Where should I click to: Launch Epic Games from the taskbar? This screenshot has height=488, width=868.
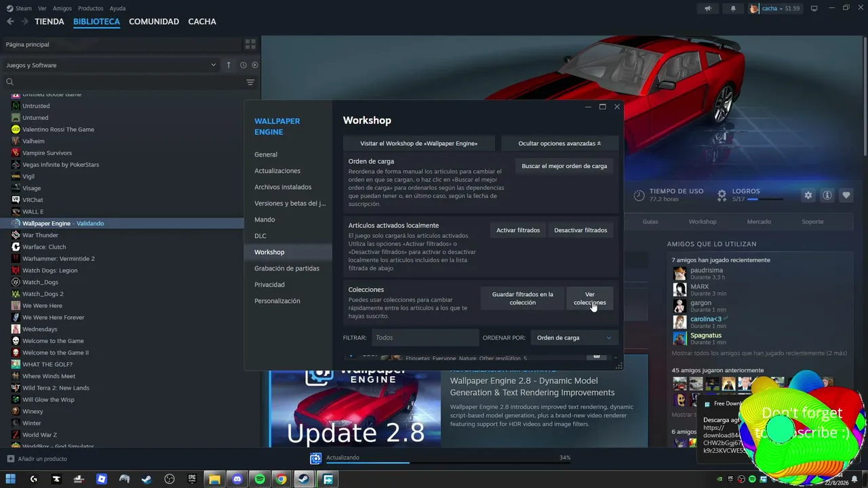pos(192,479)
